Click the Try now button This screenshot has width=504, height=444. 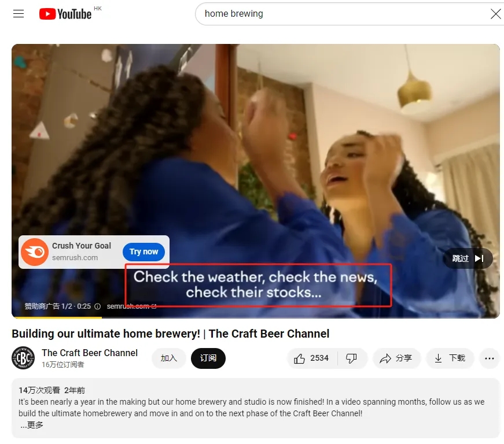tap(144, 251)
